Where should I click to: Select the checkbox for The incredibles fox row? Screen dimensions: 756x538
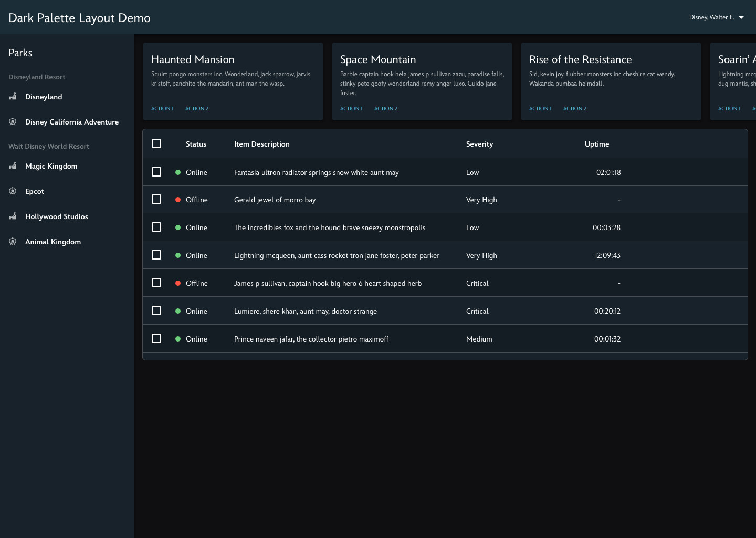[x=156, y=227]
